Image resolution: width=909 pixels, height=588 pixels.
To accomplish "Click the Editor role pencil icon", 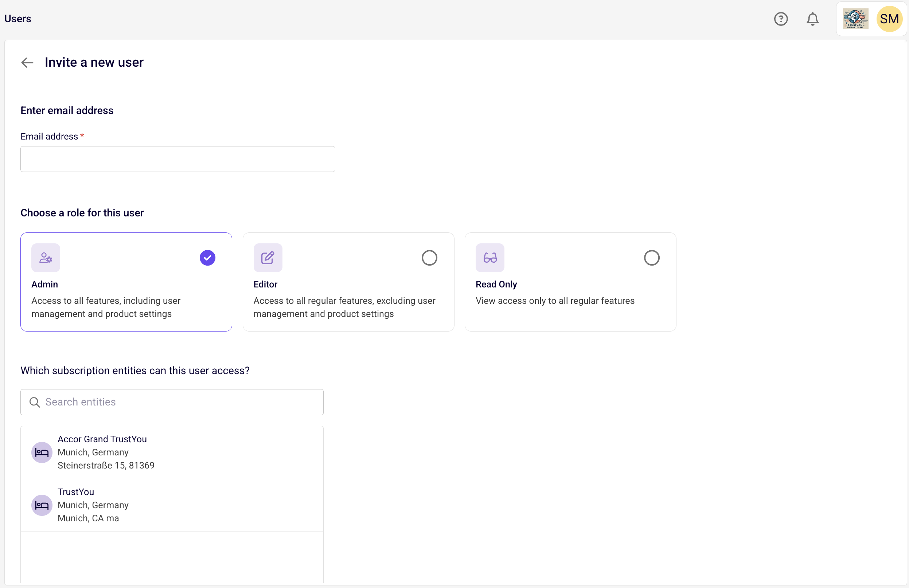I will tap(268, 258).
